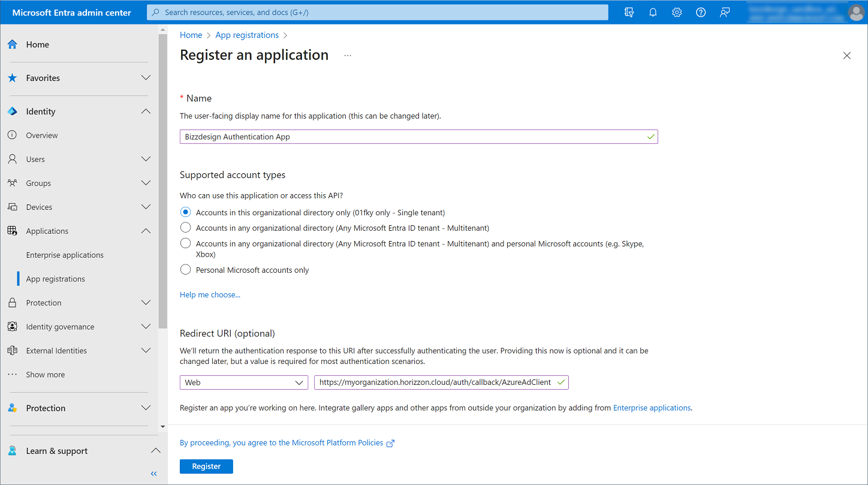868x485 pixels.
Task: Click the Identity governance icon
Action: point(12,327)
